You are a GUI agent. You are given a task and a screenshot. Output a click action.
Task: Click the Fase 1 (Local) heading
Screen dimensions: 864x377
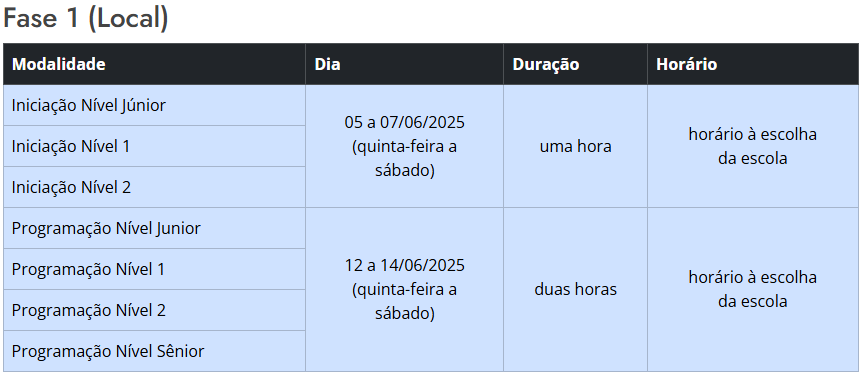coord(86,18)
